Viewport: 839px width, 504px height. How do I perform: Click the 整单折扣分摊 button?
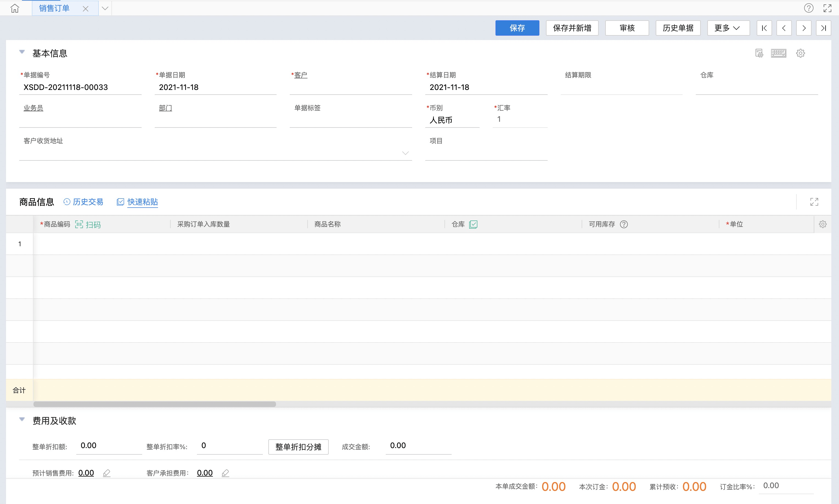pos(298,447)
